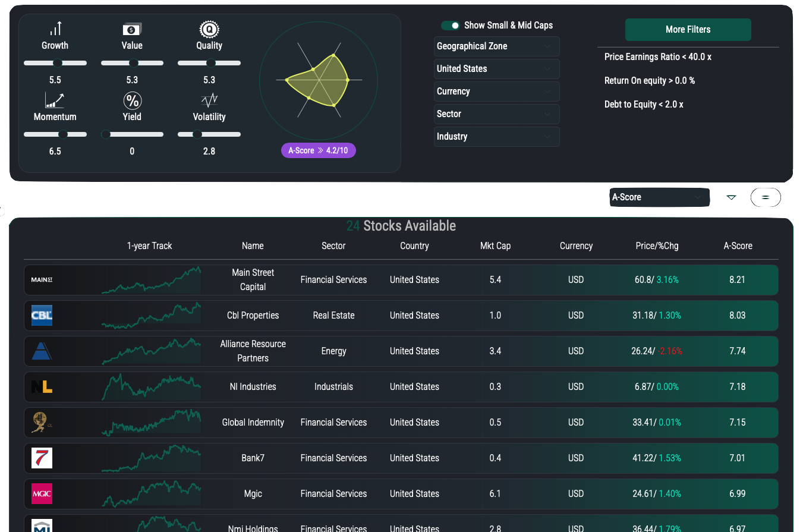Expand the Sector dropdown
The image size is (803, 532).
click(x=496, y=114)
